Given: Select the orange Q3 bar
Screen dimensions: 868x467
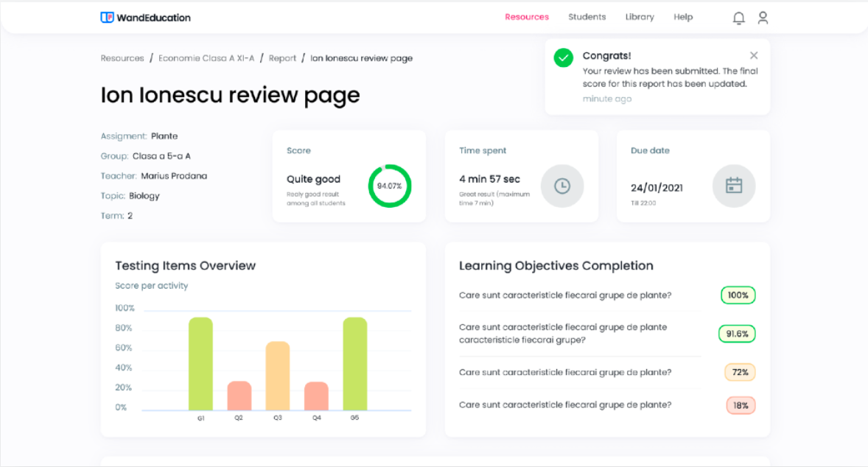Looking at the screenshot, I should tap(278, 376).
